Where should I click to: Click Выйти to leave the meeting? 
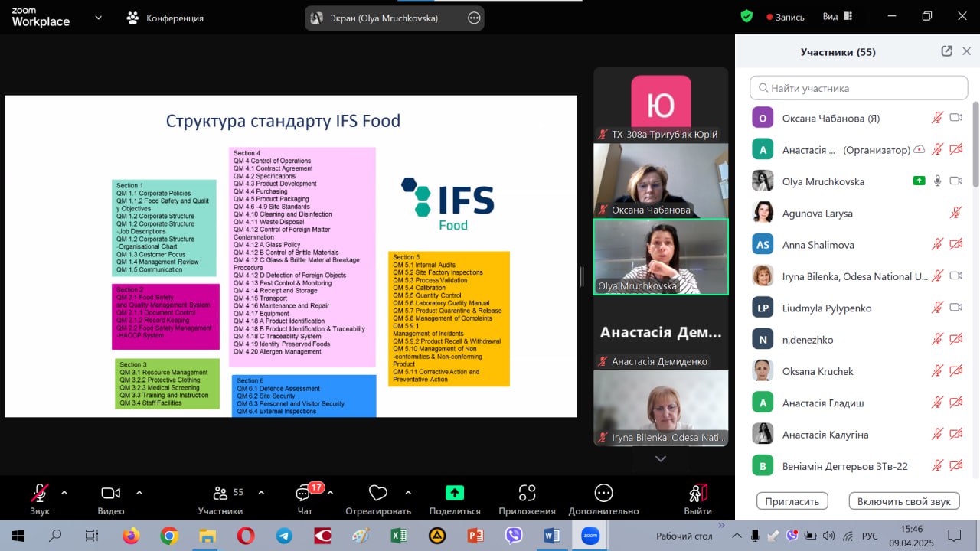(697, 499)
